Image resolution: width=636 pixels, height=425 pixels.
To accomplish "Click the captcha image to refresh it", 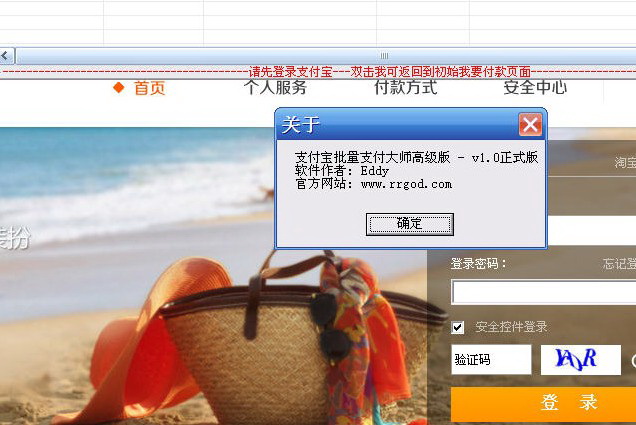I will 581,359.
